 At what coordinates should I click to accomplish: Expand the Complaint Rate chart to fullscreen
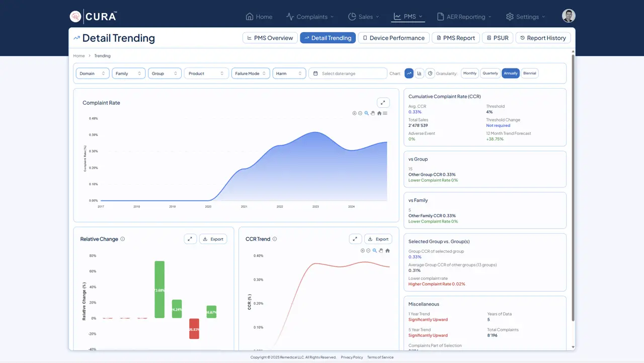coord(383,103)
